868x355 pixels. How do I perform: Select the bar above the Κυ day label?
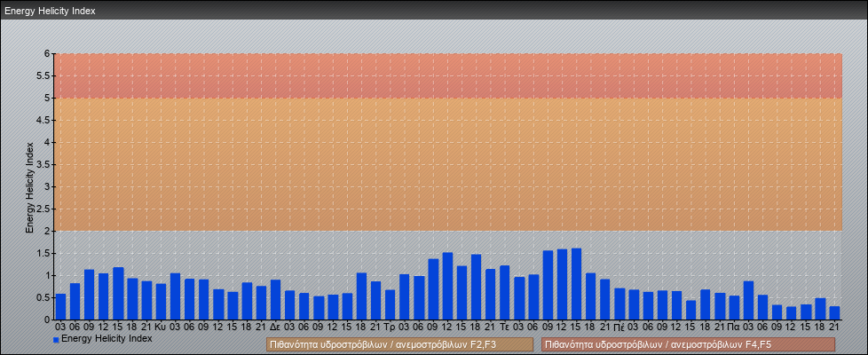[161, 302]
